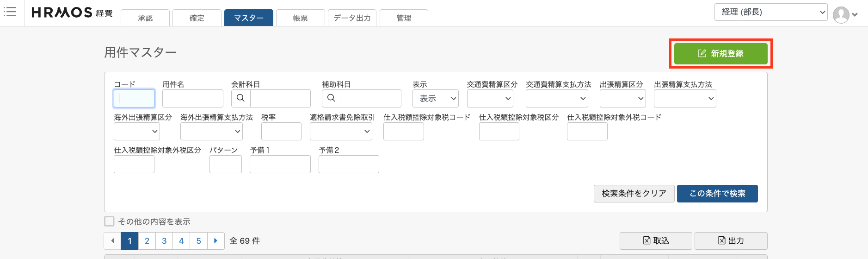868x259 pixels.
Task: Click into the 会計科目 text field
Action: tap(280, 98)
